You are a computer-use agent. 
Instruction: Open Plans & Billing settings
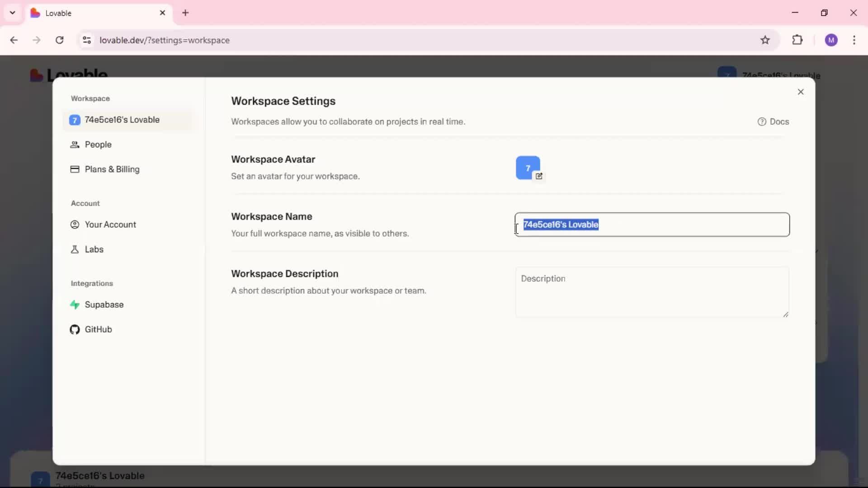128,169
